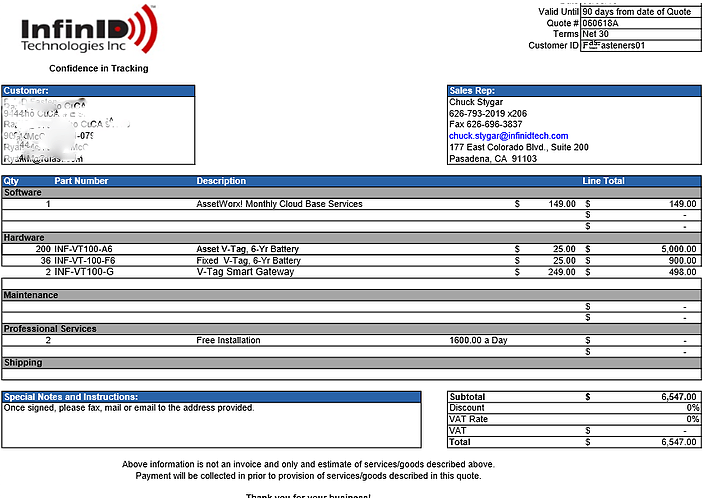Image resolution: width=705 pixels, height=501 pixels.
Task: Click the Total amount 6,547.00
Action: click(x=679, y=442)
